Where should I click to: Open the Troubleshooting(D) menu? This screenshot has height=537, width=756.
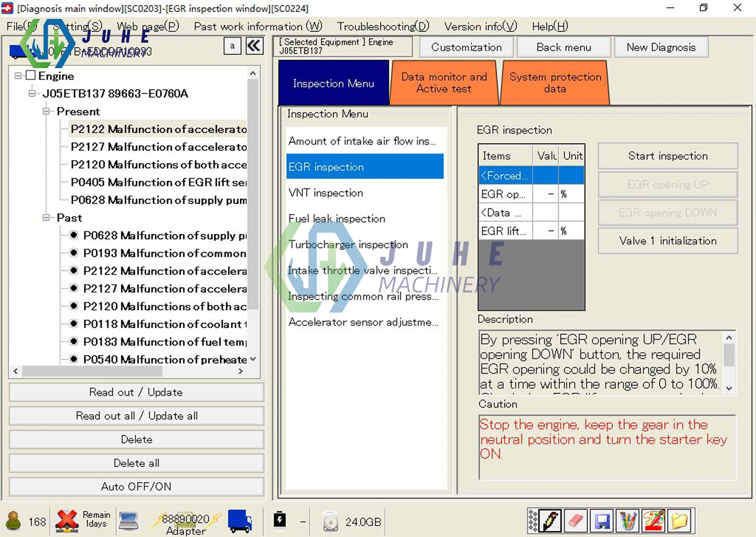tap(383, 26)
